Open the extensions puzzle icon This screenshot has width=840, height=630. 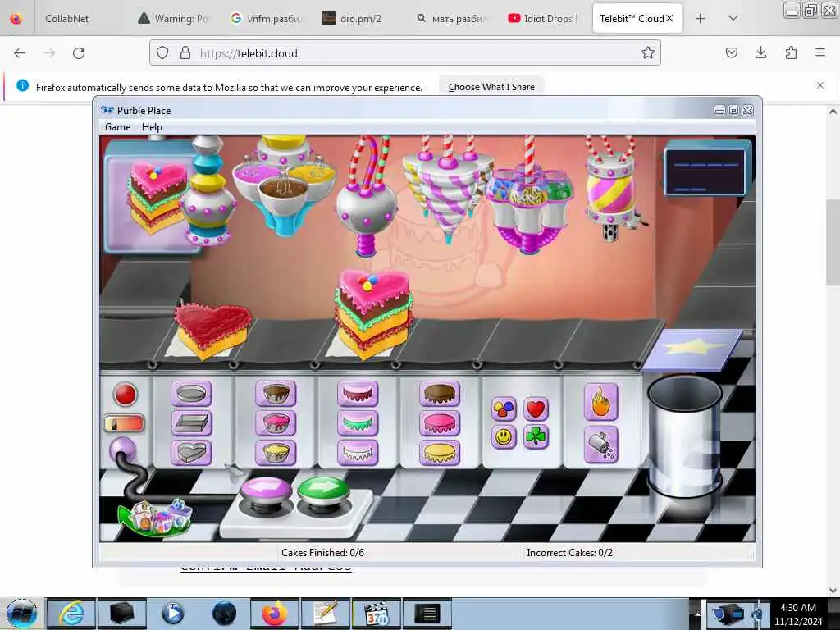pos(791,52)
